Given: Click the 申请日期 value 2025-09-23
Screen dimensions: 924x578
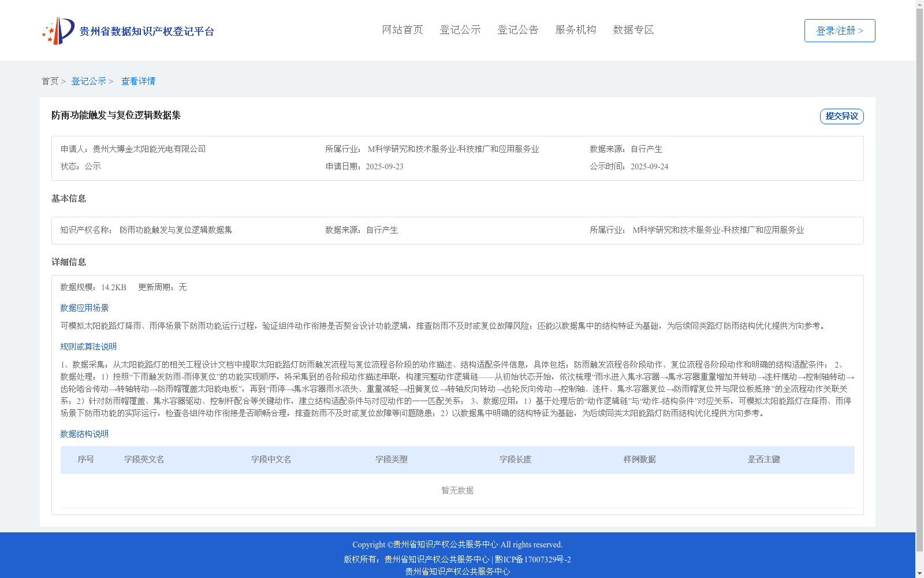Looking at the screenshot, I should click(385, 166).
